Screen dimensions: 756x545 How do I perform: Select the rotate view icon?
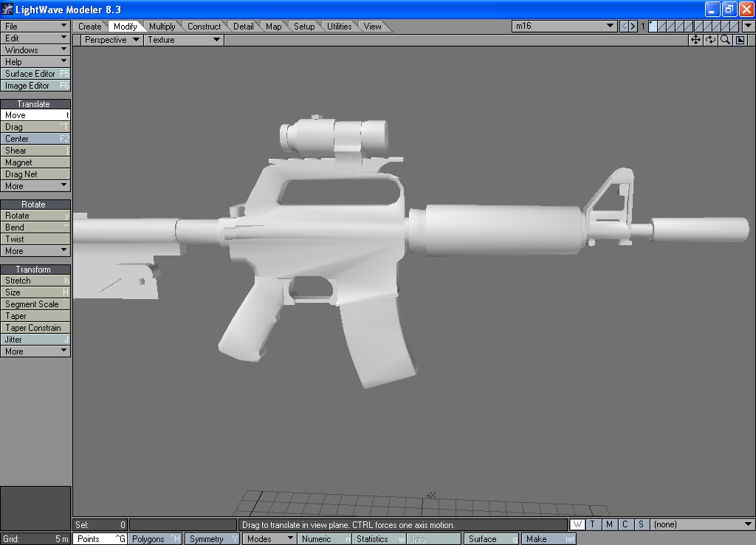pyautogui.click(x=709, y=40)
